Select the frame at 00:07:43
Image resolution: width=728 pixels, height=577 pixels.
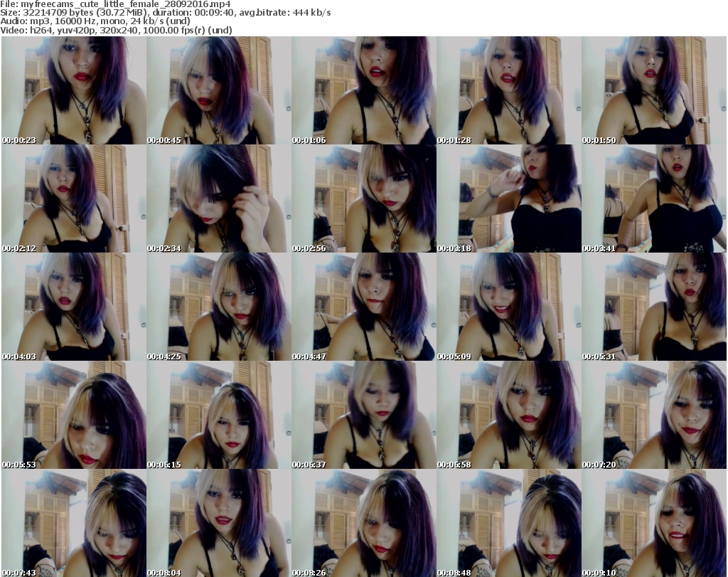click(x=74, y=523)
